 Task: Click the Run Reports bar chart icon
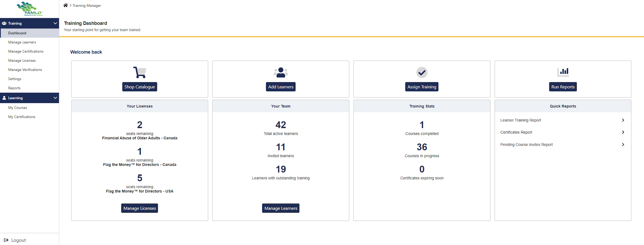[x=563, y=72]
